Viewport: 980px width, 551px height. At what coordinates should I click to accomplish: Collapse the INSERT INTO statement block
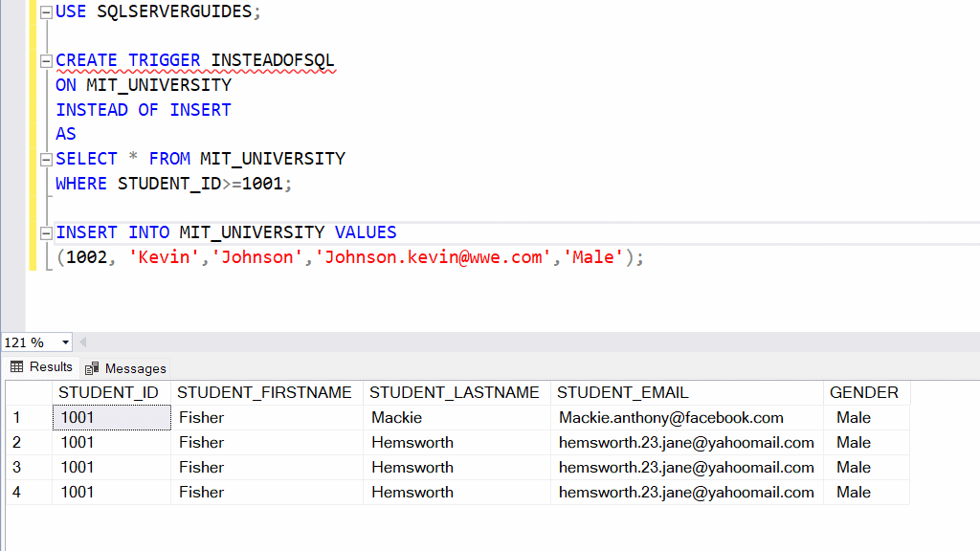pyautogui.click(x=45, y=231)
